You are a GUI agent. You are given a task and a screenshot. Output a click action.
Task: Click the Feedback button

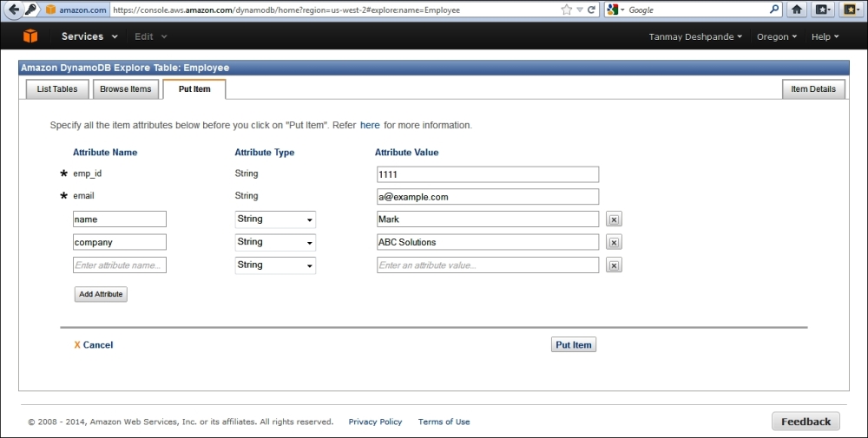coord(806,422)
